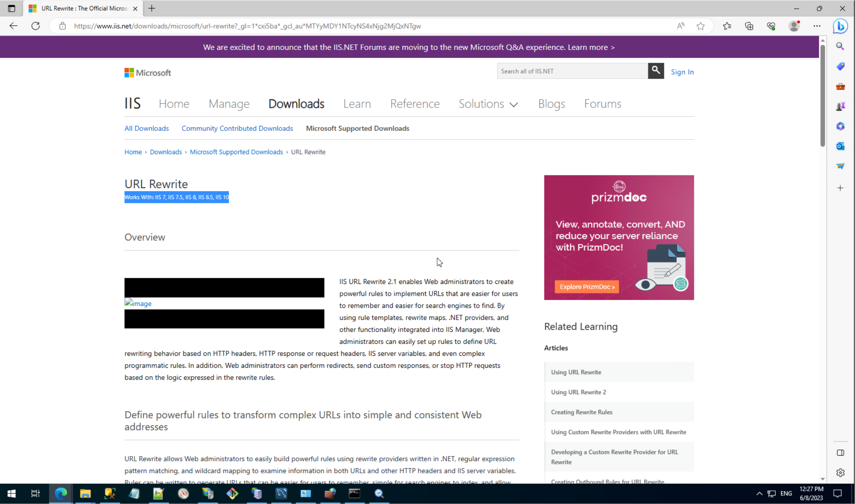Open the Edge sidebar search icon

(x=840, y=46)
